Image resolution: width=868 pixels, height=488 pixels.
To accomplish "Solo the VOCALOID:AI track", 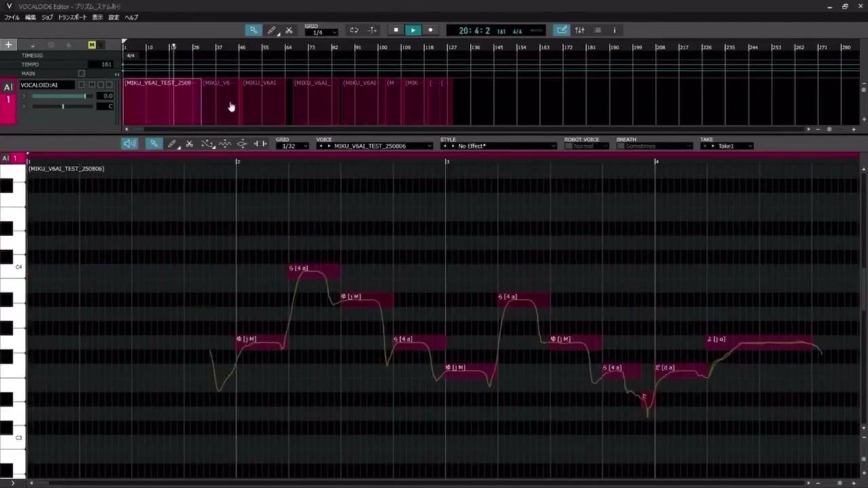I will click(x=100, y=85).
